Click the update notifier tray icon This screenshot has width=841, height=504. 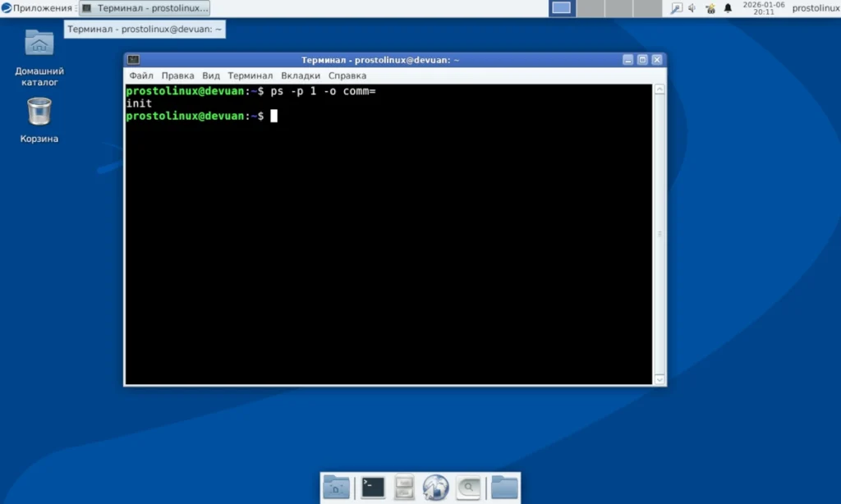710,8
